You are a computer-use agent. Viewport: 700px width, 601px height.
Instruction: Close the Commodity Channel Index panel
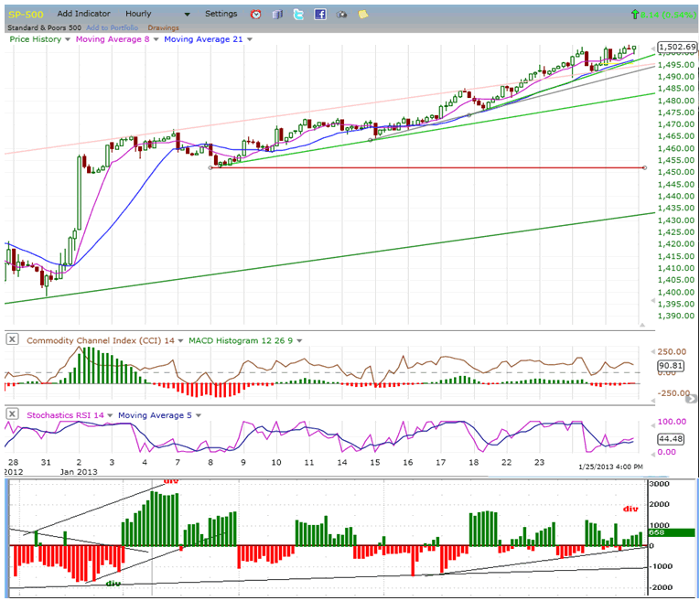pyautogui.click(x=12, y=339)
